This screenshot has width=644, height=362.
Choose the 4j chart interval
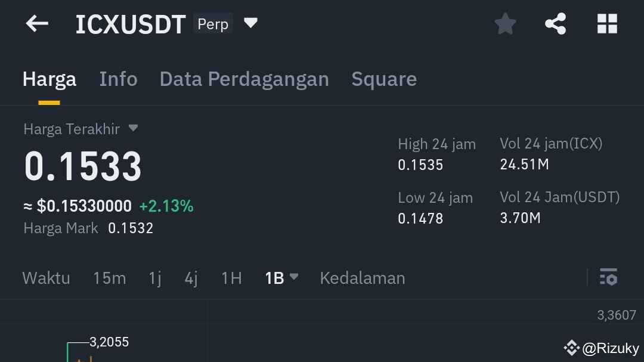pyautogui.click(x=191, y=278)
